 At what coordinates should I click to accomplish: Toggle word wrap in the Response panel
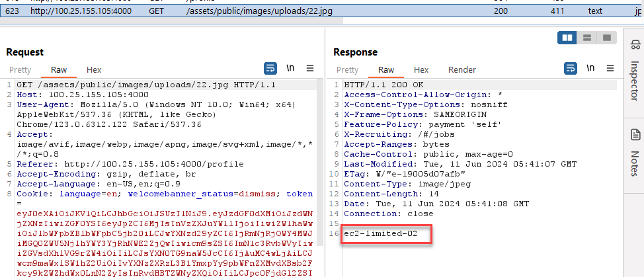[569, 68]
